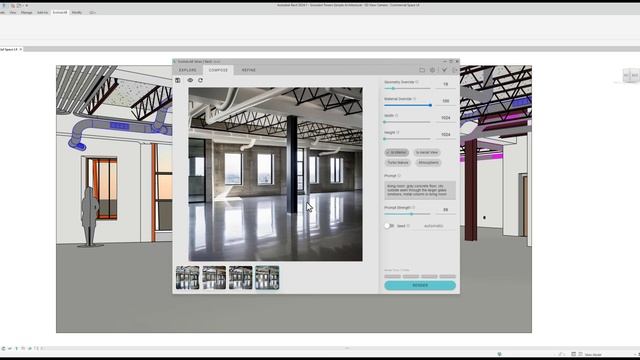This screenshot has width=640, height=360.
Task: Switch to the Refine tab
Action: click(x=249, y=70)
